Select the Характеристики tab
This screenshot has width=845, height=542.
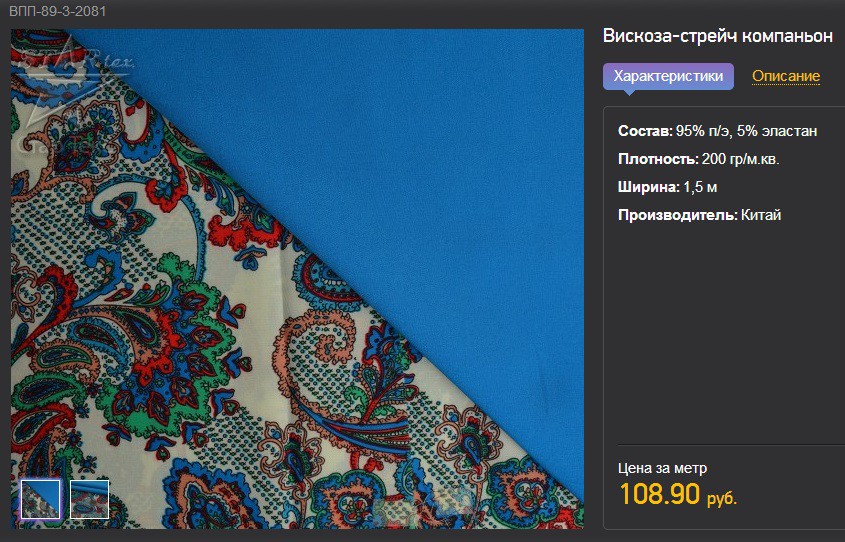668,76
